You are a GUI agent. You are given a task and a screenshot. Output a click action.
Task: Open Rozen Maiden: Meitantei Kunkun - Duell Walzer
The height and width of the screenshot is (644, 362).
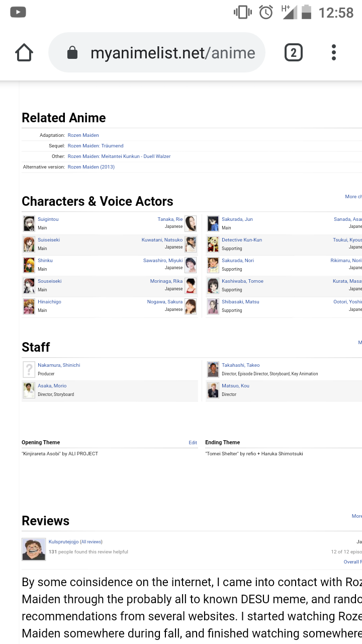[119, 156]
